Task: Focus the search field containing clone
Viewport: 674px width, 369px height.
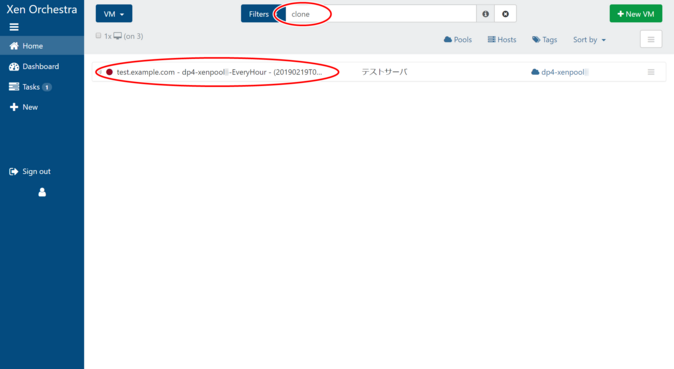Action: coord(380,14)
